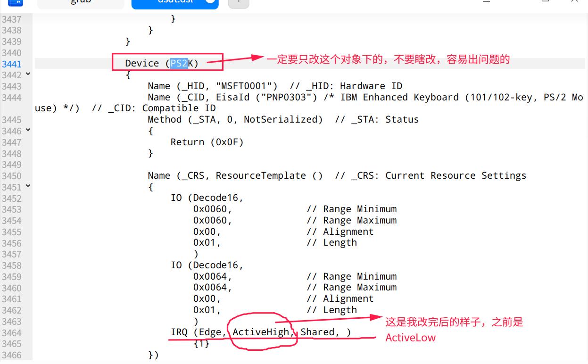Click line number 3464 in the gutter

tap(11, 332)
